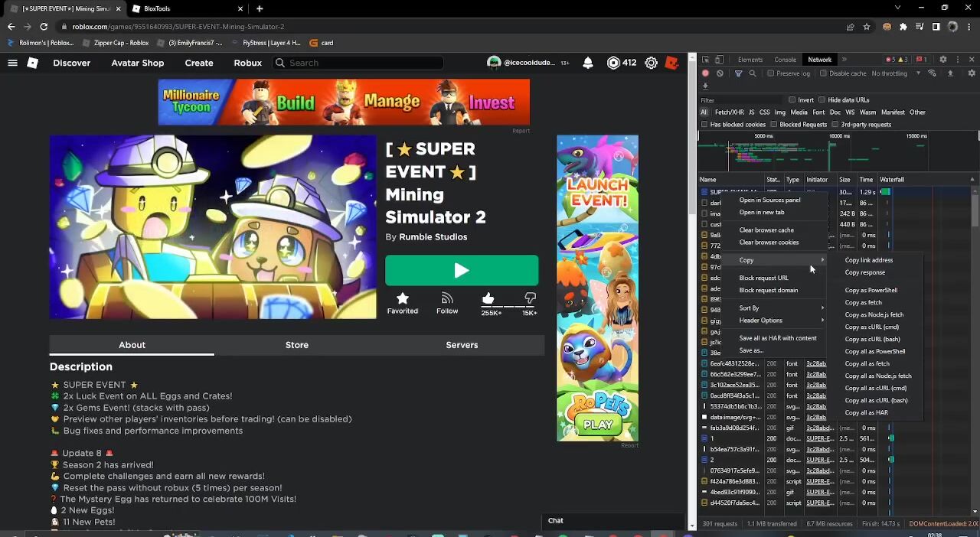Open the Roblox hamburger navigation menu
The image size is (980, 537).
click(x=12, y=63)
